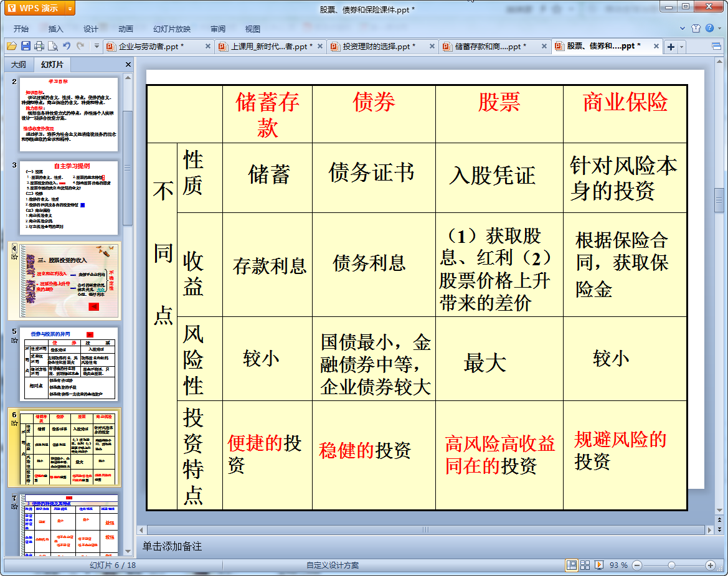Click the Undo arrow icon
The image size is (728, 576).
point(67,46)
